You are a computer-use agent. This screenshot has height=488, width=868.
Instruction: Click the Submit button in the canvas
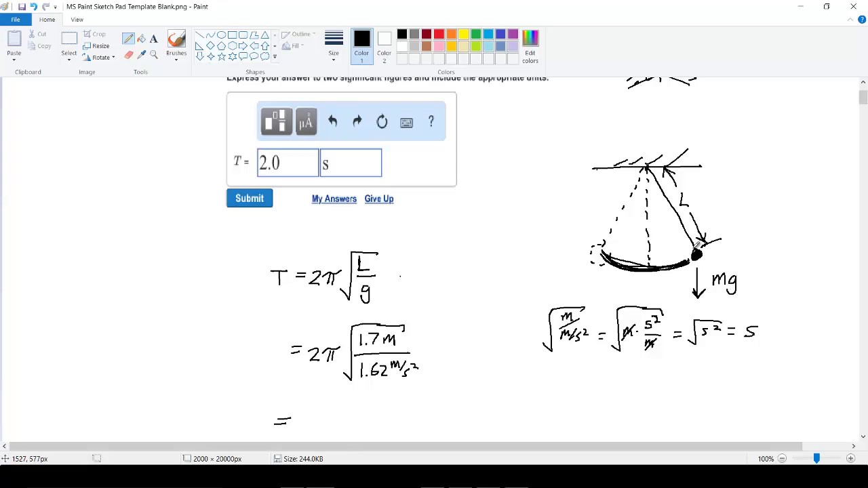[250, 199]
